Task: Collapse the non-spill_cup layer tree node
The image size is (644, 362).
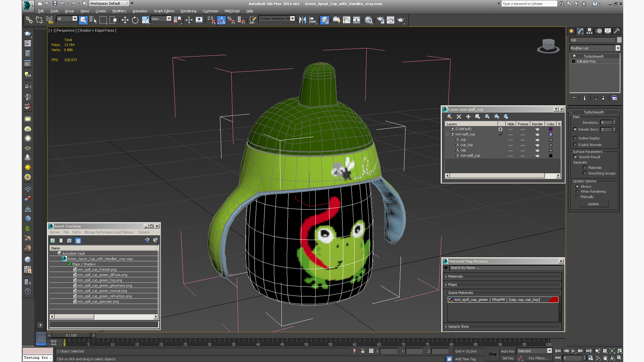Action: coord(447,134)
